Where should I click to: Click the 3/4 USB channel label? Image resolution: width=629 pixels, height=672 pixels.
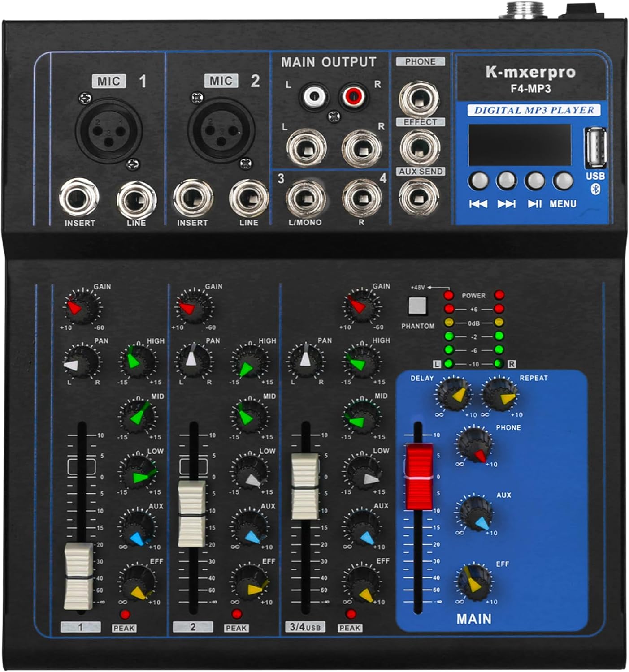click(x=305, y=627)
